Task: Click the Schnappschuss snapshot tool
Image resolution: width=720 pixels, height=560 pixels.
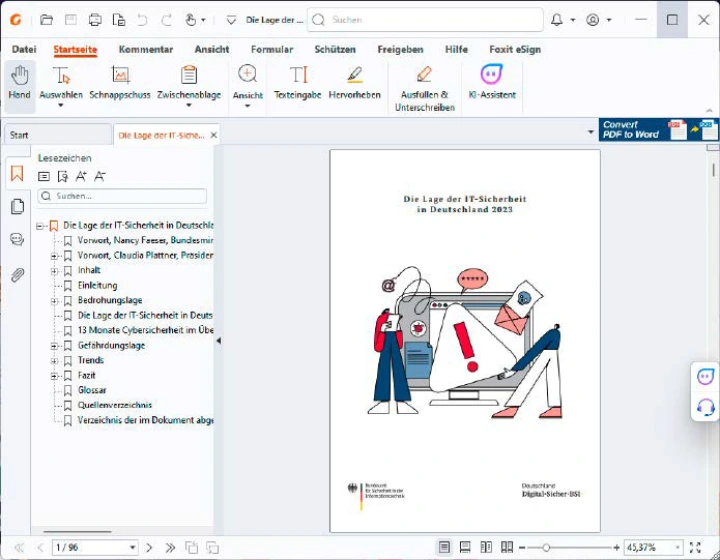Action: pos(120,83)
